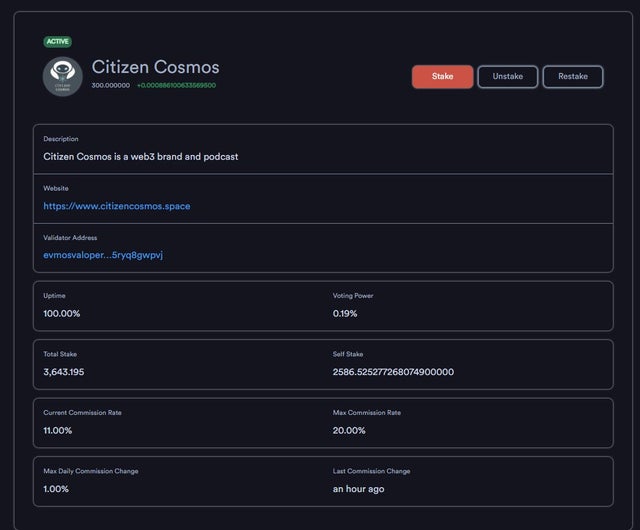
Task: Click the Max Daily Commission Change label
Action: point(91,471)
